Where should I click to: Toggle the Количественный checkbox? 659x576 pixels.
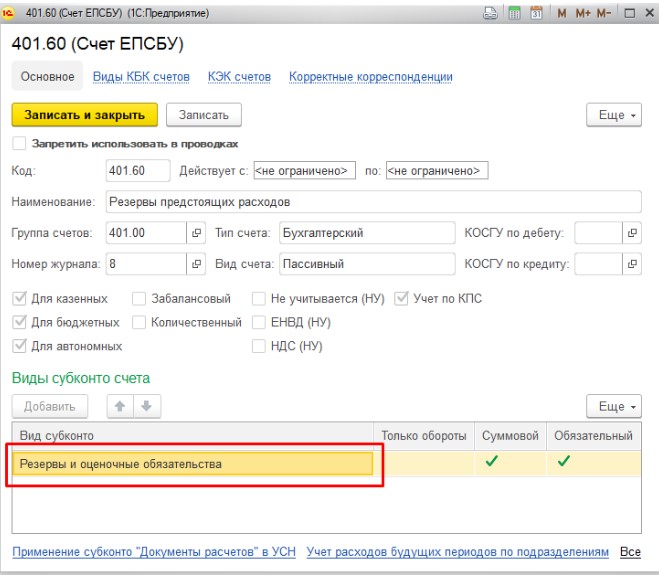[x=139, y=322]
